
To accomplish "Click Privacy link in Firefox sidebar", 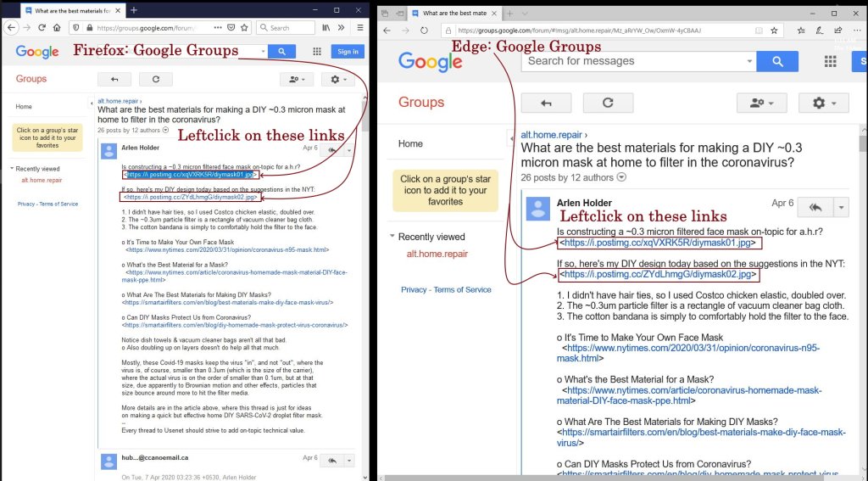I will coord(26,204).
